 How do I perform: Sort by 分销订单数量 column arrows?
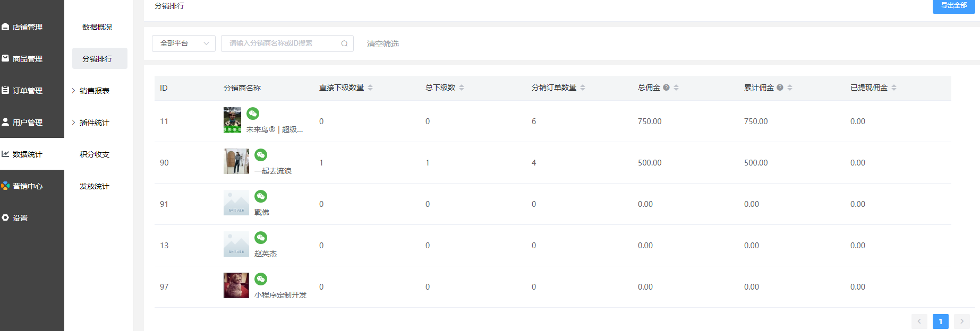[583, 88]
